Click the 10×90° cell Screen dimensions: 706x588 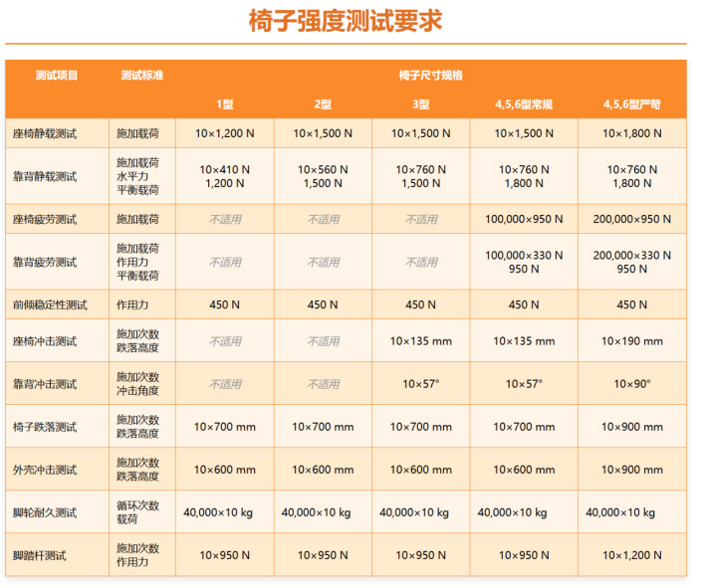click(x=632, y=384)
